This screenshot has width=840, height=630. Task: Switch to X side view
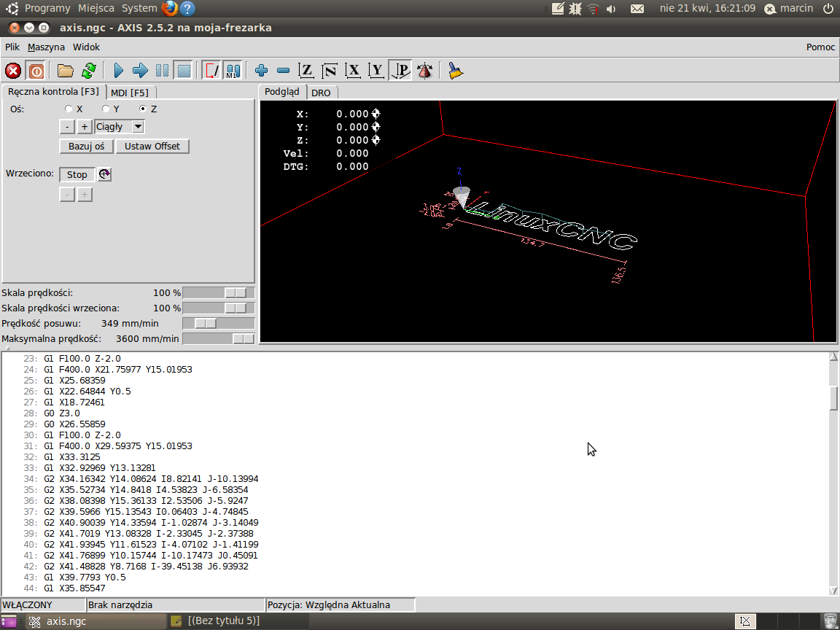coord(353,71)
